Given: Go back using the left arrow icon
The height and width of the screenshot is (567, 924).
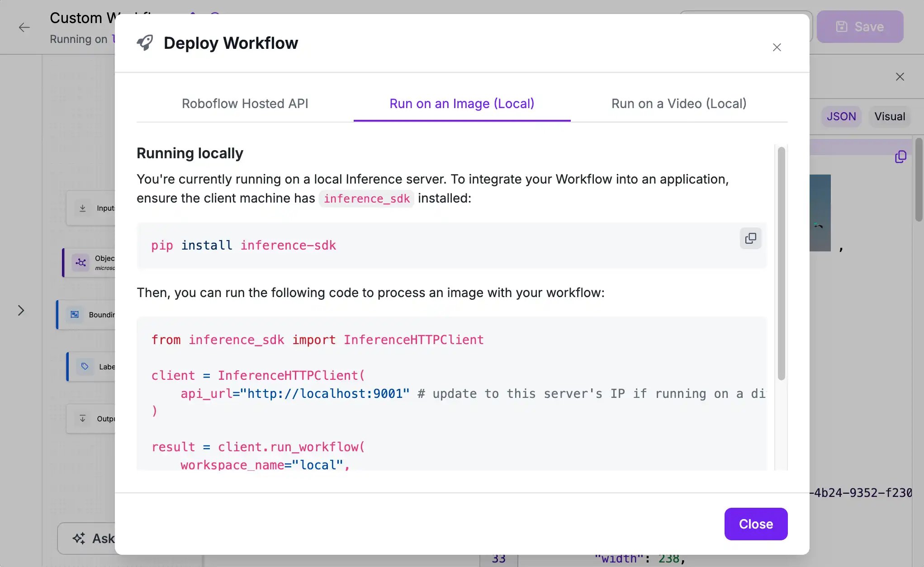Looking at the screenshot, I should tap(24, 27).
